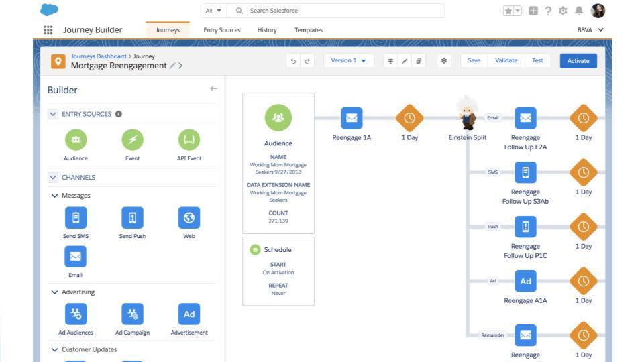Open the Templates tab

click(309, 30)
